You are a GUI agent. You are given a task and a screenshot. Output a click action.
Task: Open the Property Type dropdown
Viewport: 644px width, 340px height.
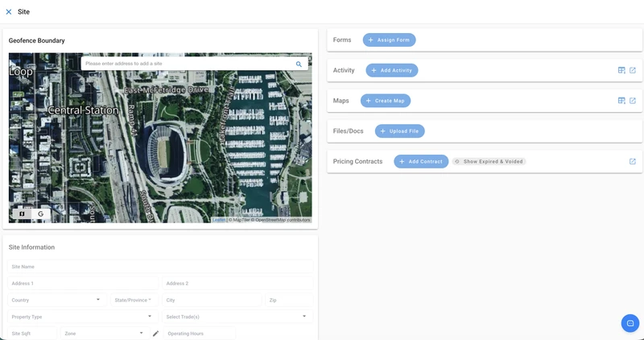[x=83, y=317]
